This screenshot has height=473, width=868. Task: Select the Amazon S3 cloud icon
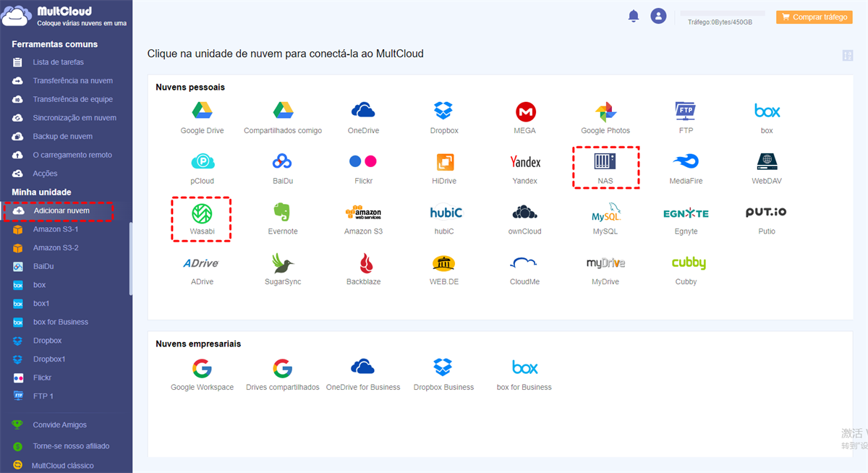[363, 212]
